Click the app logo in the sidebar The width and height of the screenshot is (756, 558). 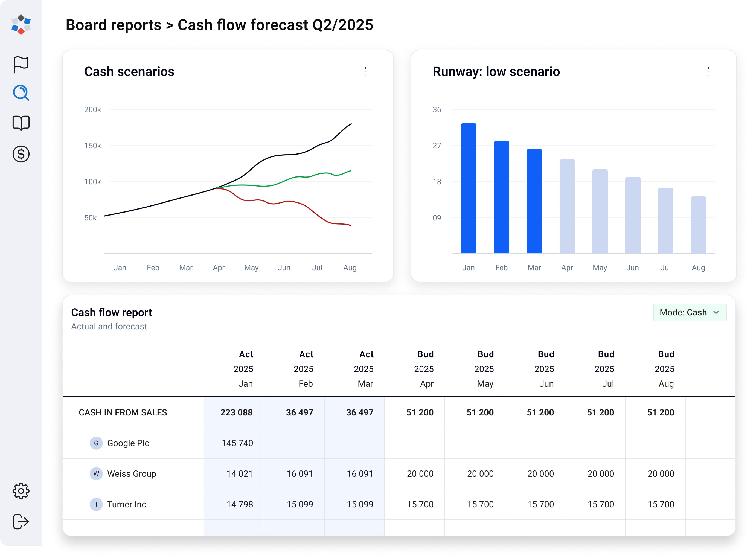(x=21, y=24)
